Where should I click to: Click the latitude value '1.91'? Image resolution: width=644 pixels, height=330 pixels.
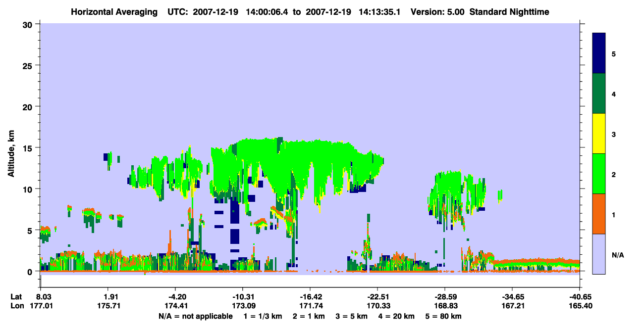coord(112,296)
